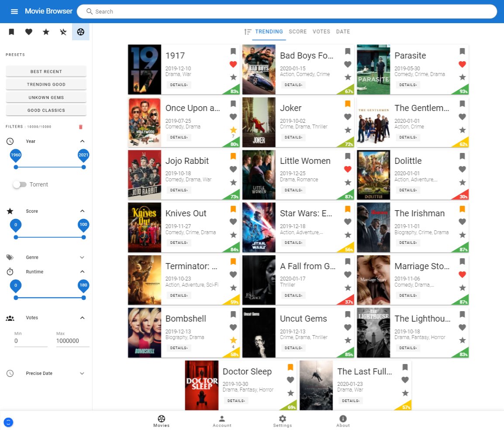Click star icon on Knives Out card
Image resolution: width=504 pixels, height=430 pixels.
233,235
